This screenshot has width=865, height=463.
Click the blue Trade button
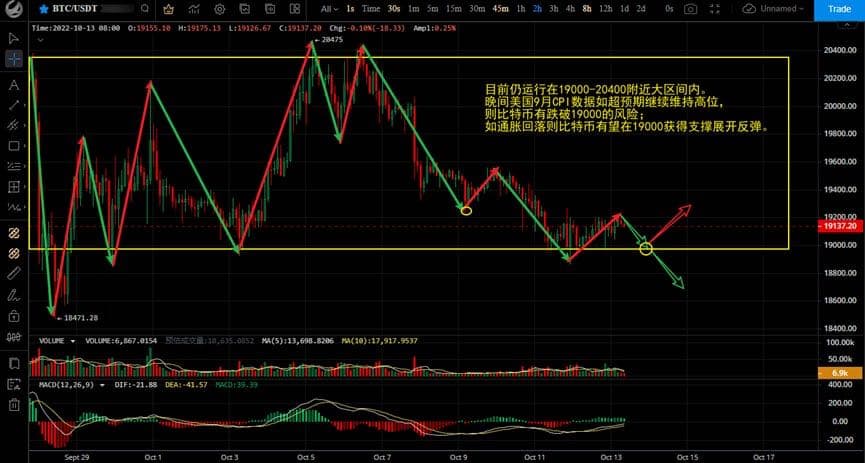pyautogui.click(x=834, y=9)
